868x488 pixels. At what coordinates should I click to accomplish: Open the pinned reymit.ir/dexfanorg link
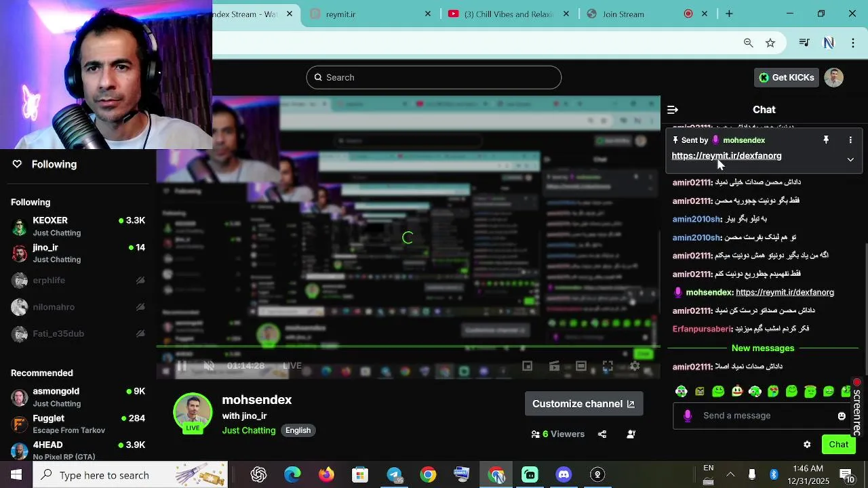726,156
